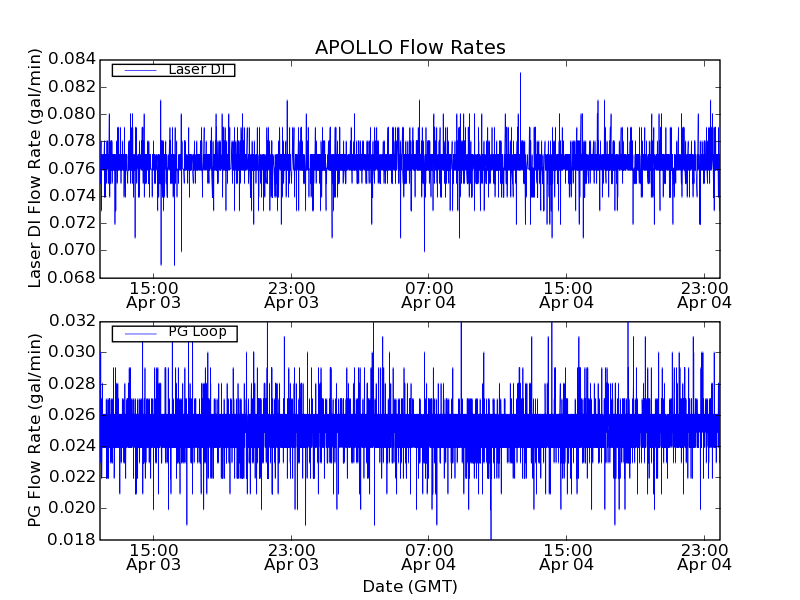Screen dimensions: 800x600
Task: Click the "PG Flow Rate (gal/min)" axis label
Action: 34,430
